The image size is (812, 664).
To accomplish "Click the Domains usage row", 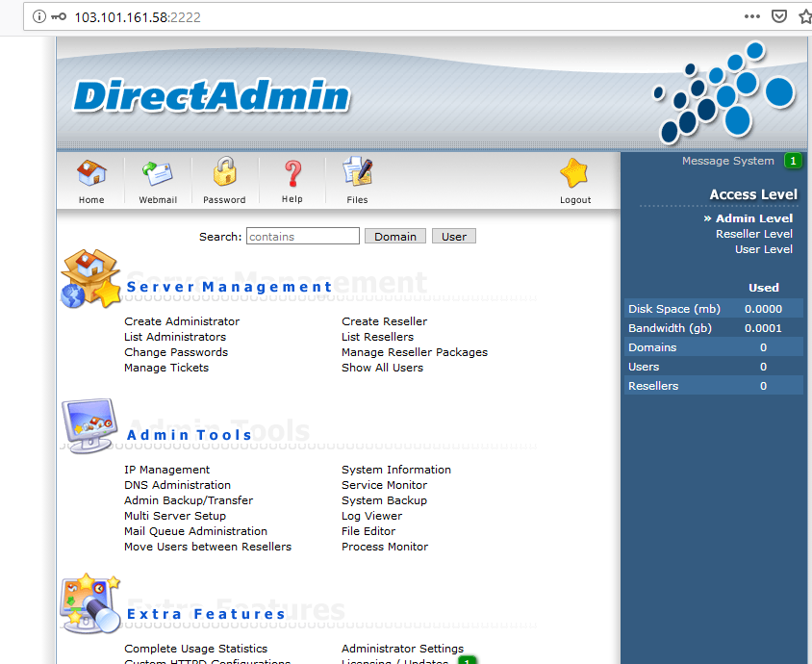I will (714, 347).
